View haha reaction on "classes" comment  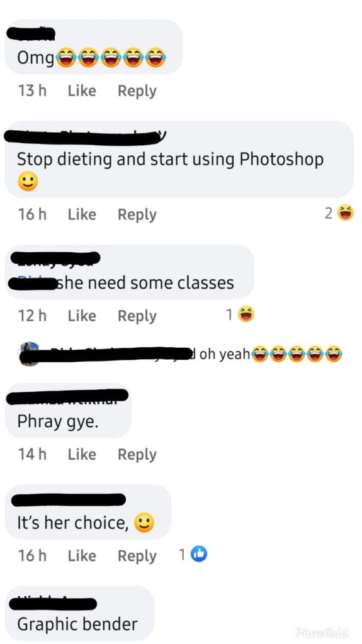240,314
